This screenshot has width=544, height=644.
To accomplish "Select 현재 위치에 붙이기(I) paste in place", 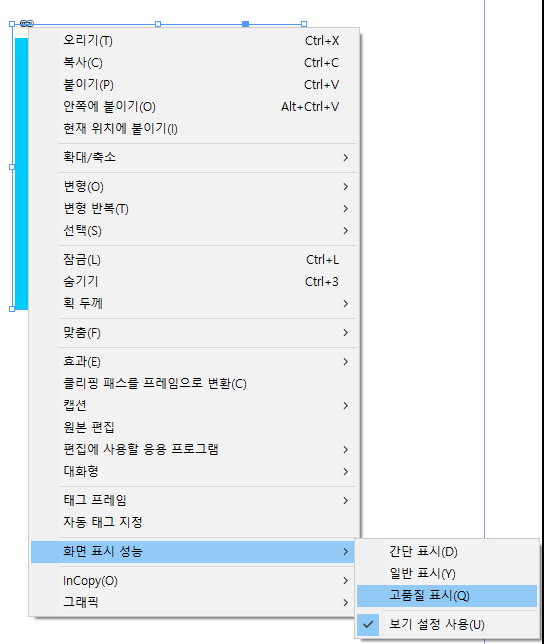I will (x=193, y=129).
